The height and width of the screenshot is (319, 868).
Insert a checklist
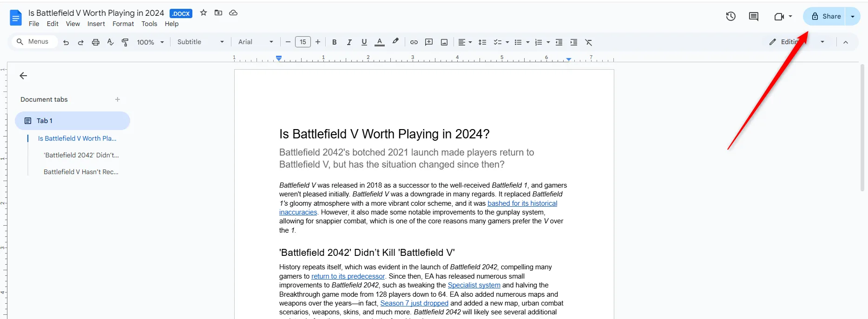pyautogui.click(x=497, y=42)
